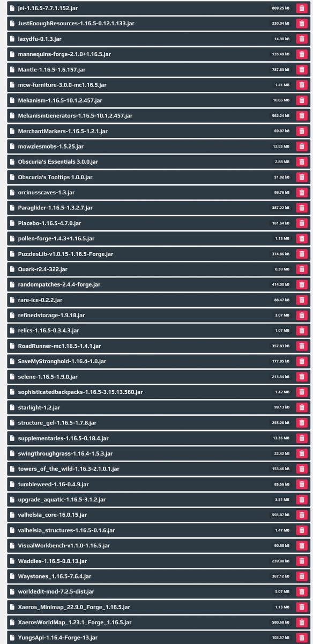Click trash icon for Mekanism-1.16.5-10.1.2.457.jar
313x644 pixels.
302,100
